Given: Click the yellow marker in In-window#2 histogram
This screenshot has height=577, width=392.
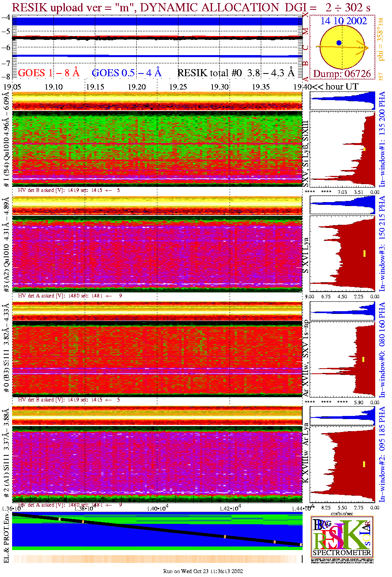Looking at the screenshot, I should [x=364, y=464].
